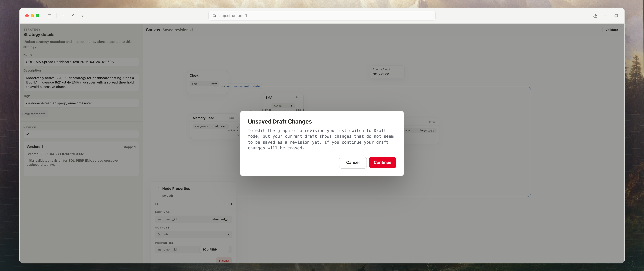Screen dimensions: 644x271
Task: Open the tab group dropdown chevron
Action: [63, 16]
